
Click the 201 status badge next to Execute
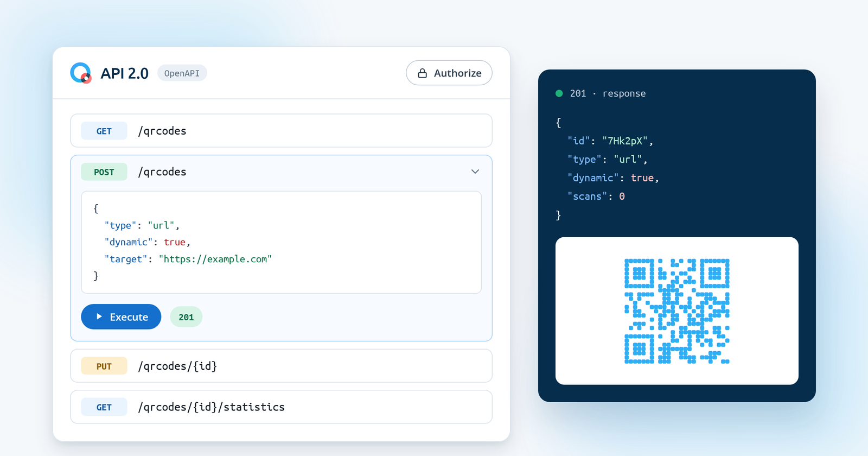186,317
